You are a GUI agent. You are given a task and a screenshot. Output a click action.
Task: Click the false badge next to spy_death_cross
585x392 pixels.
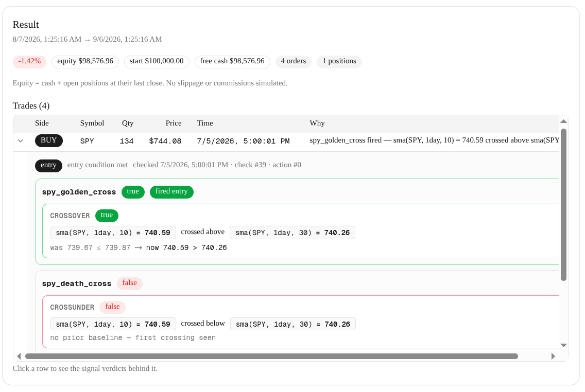pyautogui.click(x=129, y=283)
